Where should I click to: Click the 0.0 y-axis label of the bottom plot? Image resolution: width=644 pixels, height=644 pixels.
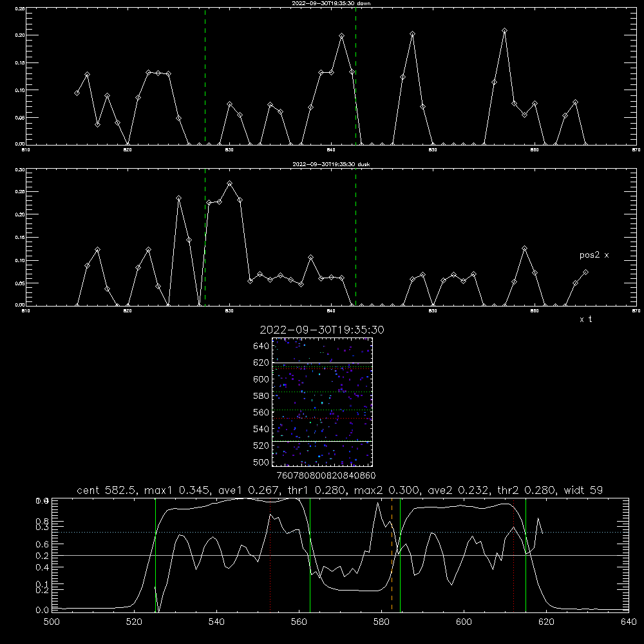[x=43, y=611]
